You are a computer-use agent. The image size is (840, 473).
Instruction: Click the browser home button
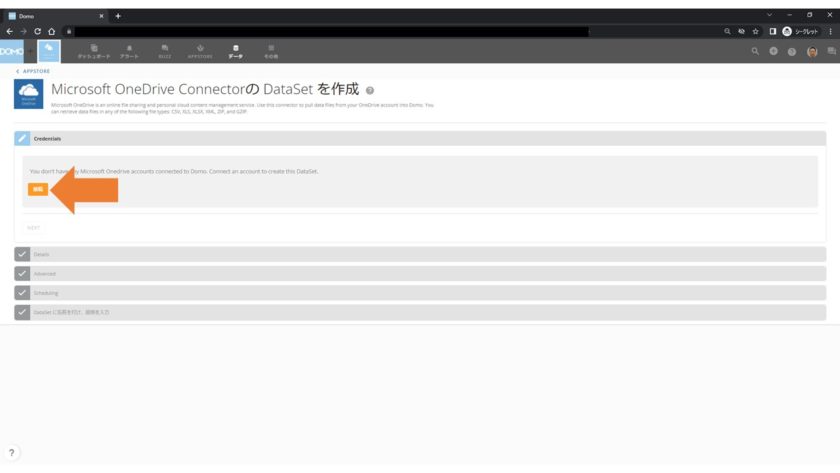(x=51, y=32)
